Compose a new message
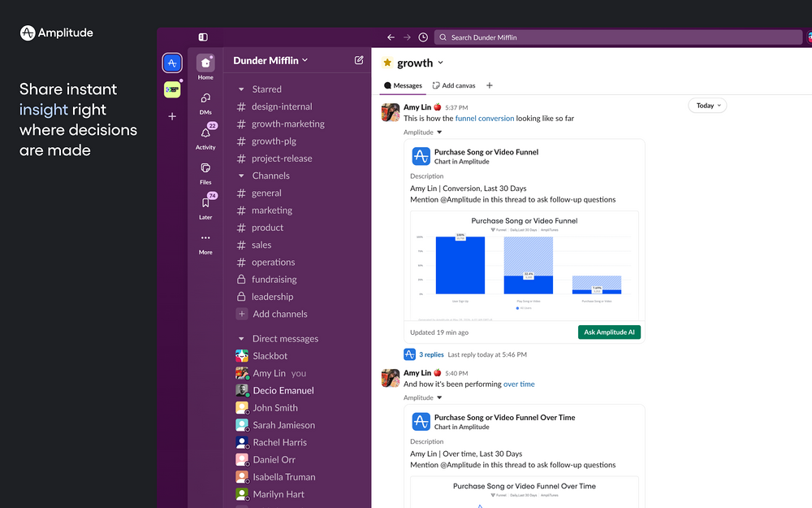The image size is (812, 508). click(x=359, y=60)
